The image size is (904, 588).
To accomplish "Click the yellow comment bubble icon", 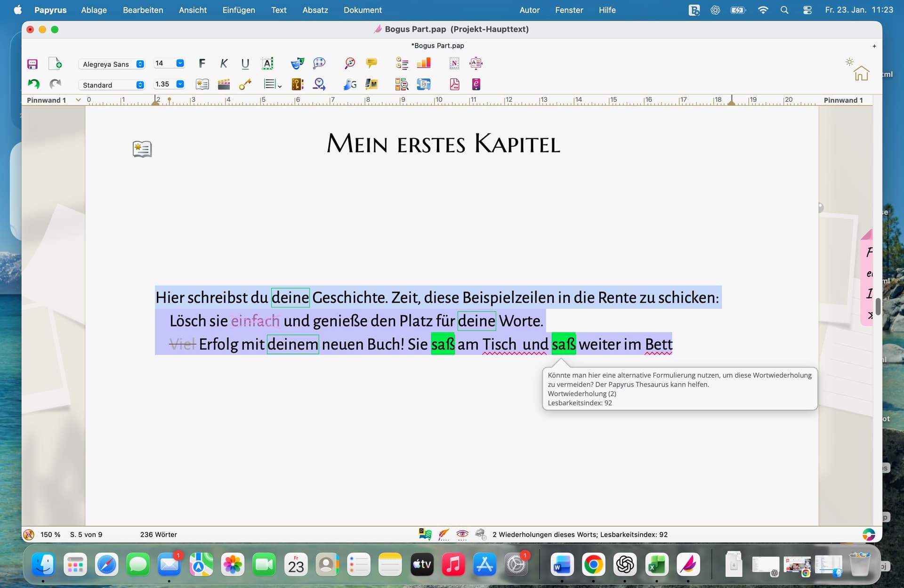I will 371,63.
